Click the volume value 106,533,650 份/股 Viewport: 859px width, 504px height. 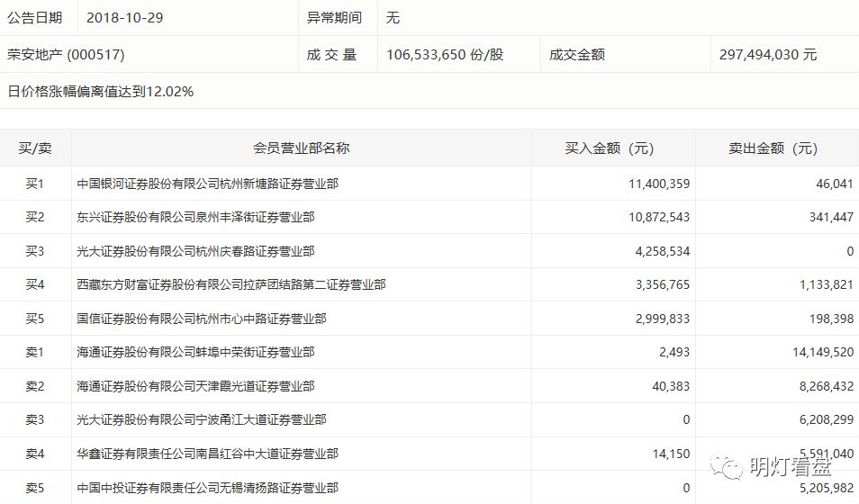[x=445, y=54]
